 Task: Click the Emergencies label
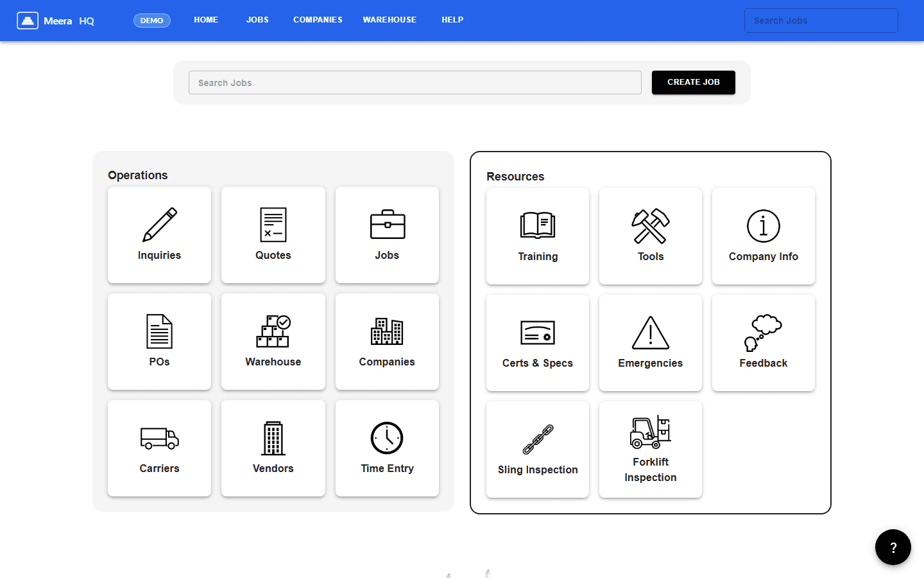click(651, 363)
